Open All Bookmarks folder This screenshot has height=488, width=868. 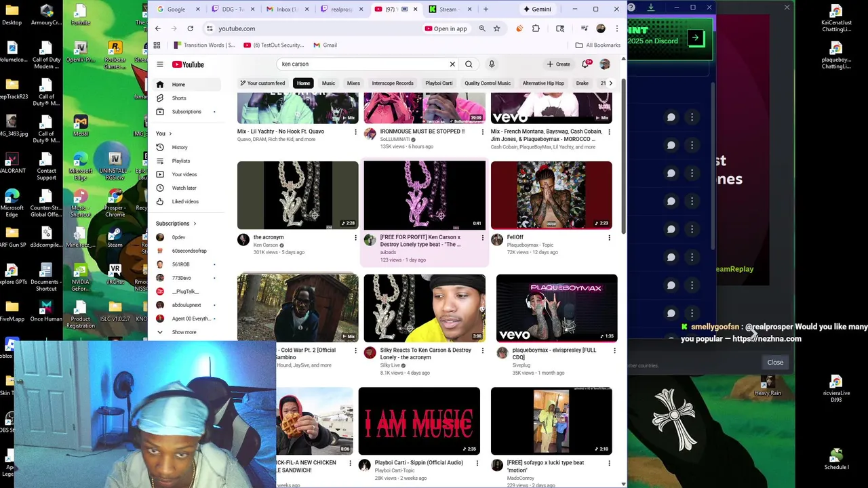coord(597,45)
